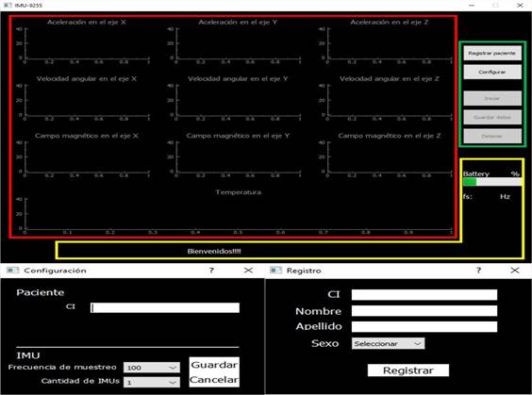The height and width of the screenshot is (395, 532).
Task: Click the Guardar datos button
Action: tap(492, 117)
